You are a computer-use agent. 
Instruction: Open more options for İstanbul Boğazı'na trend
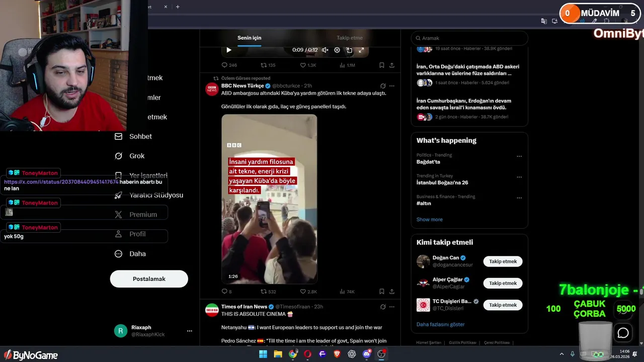coord(519,177)
